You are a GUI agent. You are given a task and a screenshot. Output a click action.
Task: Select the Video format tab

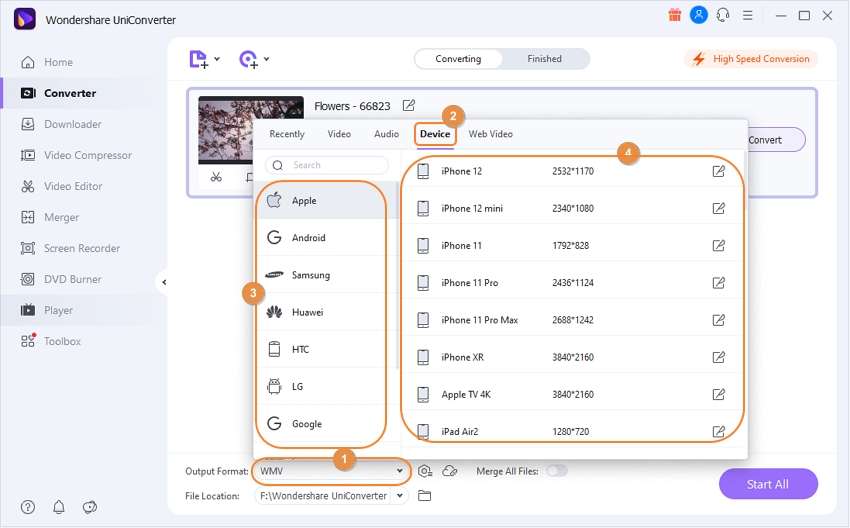pyautogui.click(x=339, y=134)
